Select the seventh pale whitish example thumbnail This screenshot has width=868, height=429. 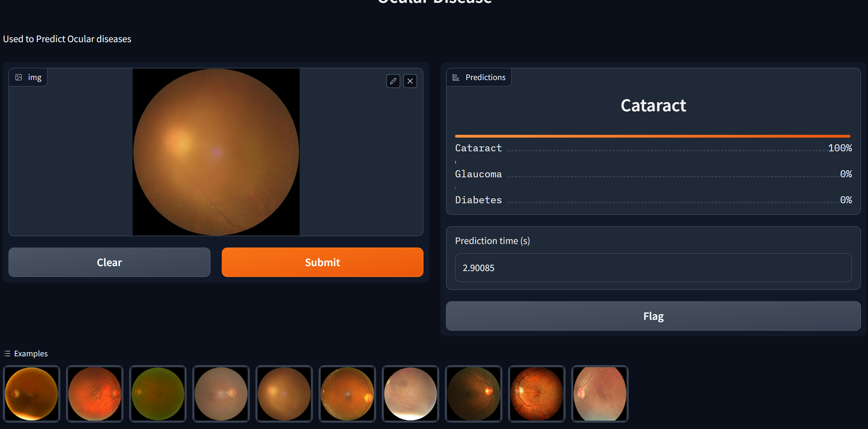(x=410, y=394)
